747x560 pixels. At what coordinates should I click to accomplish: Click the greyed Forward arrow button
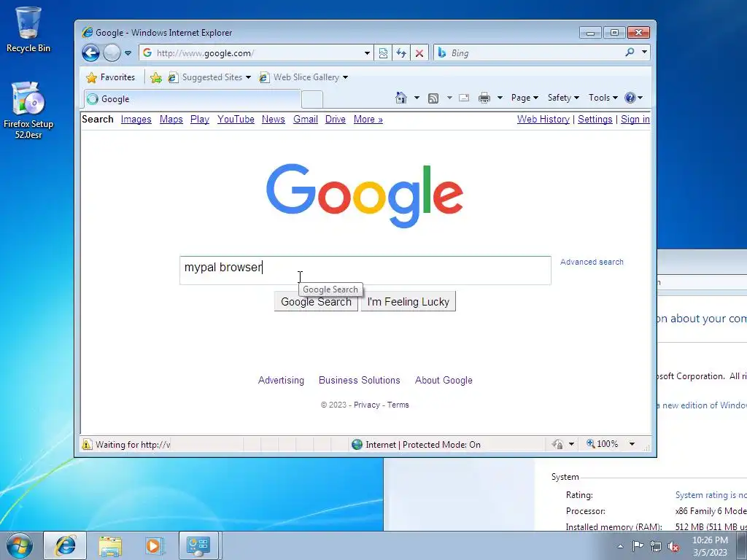tap(112, 52)
